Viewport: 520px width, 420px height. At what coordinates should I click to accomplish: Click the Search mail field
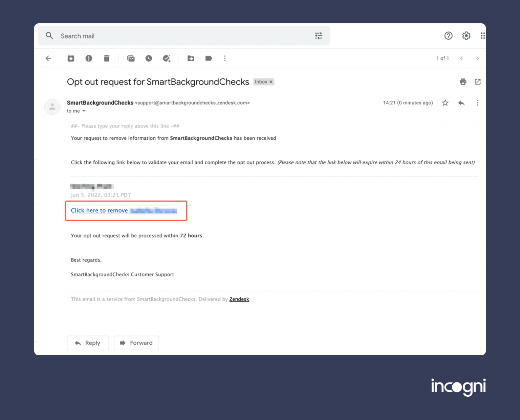135,36
